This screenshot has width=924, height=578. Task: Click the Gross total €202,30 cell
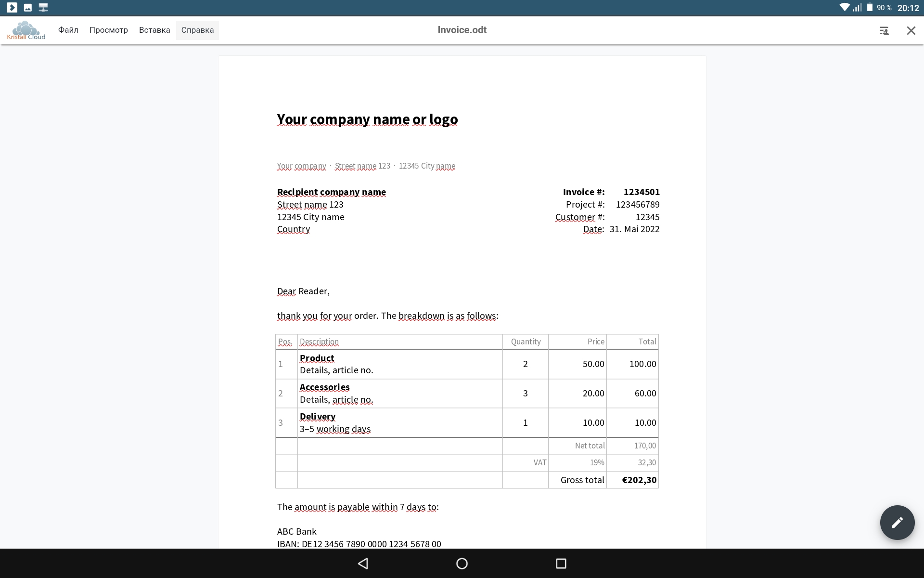coord(639,480)
